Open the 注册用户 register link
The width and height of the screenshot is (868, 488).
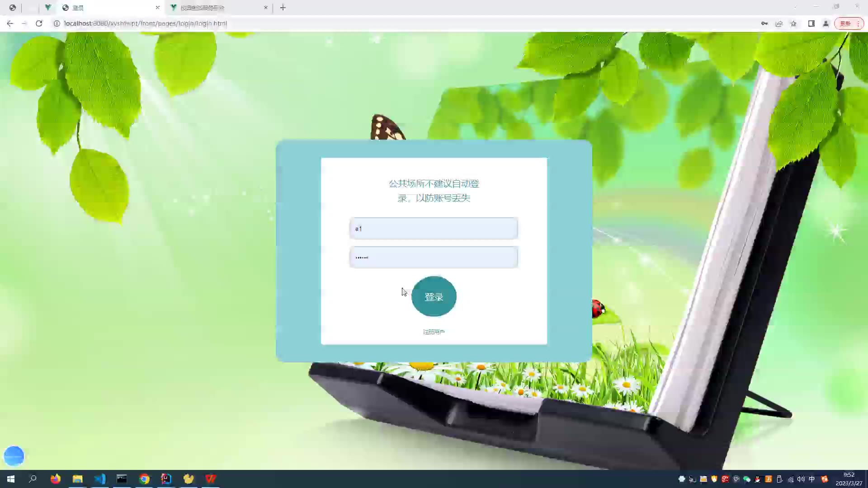pyautogui.click(x=434, y=332)
